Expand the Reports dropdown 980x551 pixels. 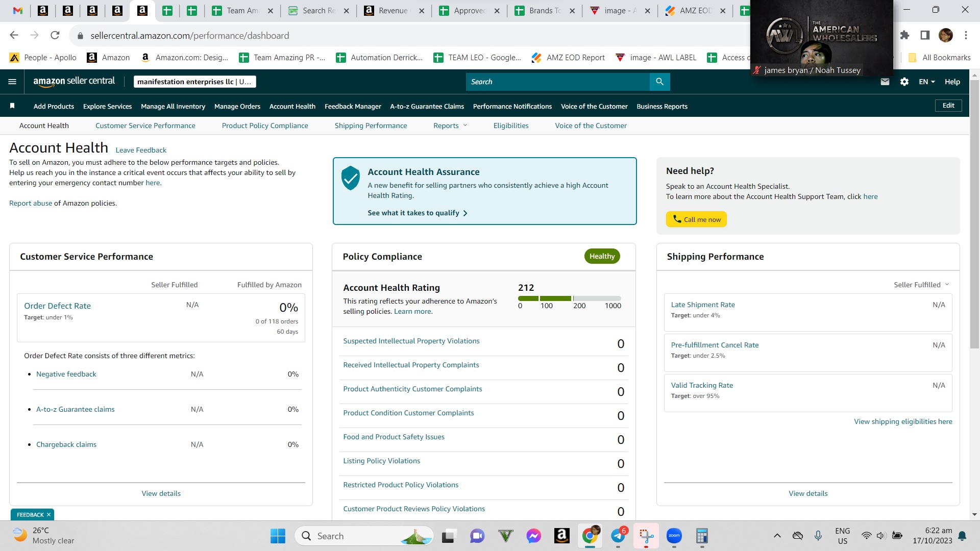click(450, 126)
